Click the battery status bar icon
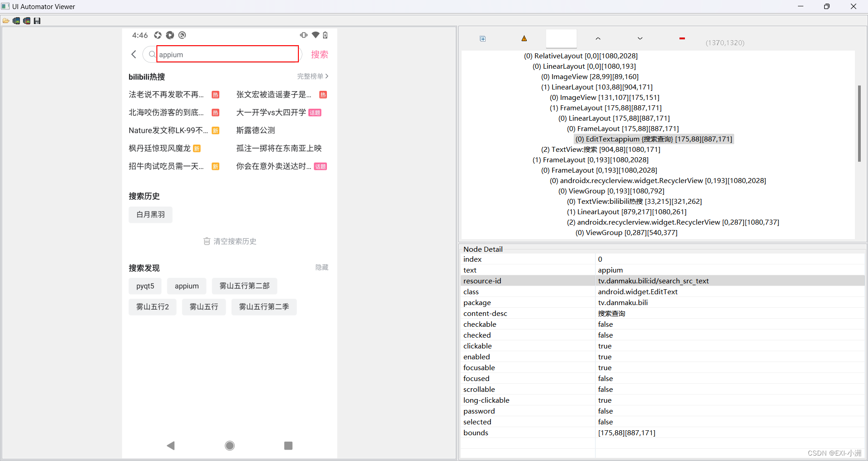Screen dimensions: 868x461 coord(325,35)
